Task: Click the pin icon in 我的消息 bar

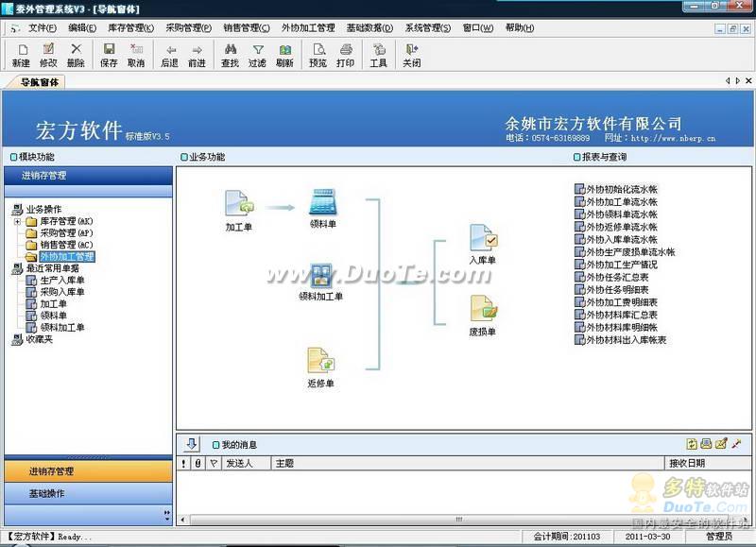Action: [736, 444]
